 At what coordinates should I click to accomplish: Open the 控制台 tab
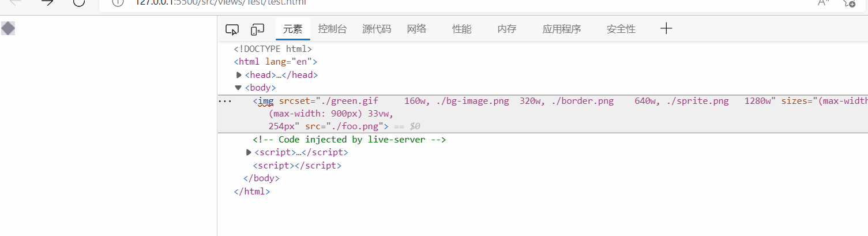click(x=332, y=29)
